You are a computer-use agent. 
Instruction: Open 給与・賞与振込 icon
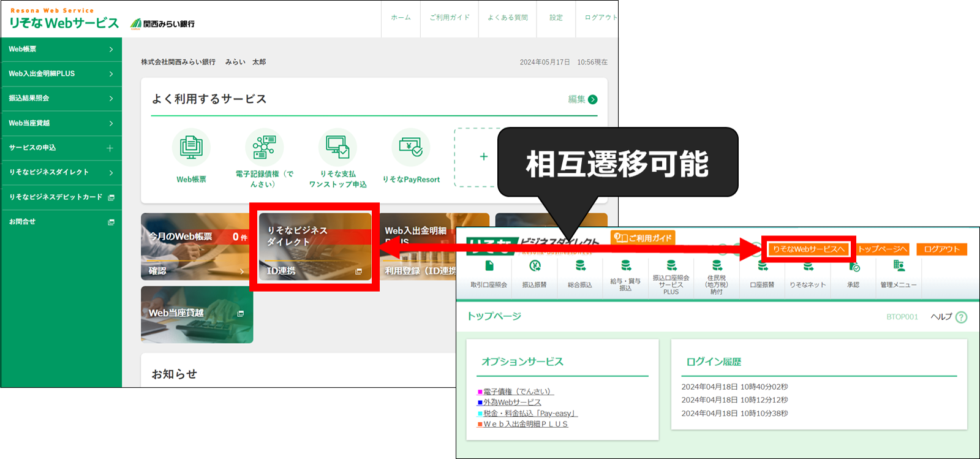pyautogui.click(x=625, y=266)
